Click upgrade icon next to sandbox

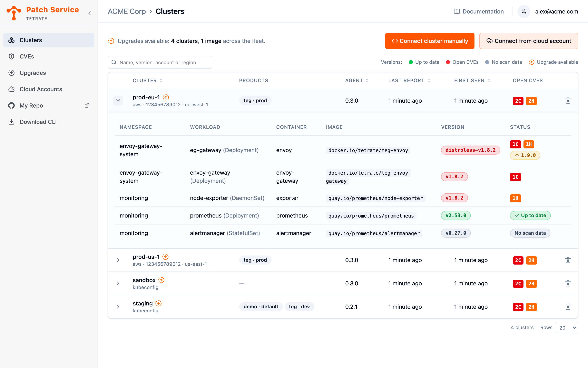[x=161, y=280]
